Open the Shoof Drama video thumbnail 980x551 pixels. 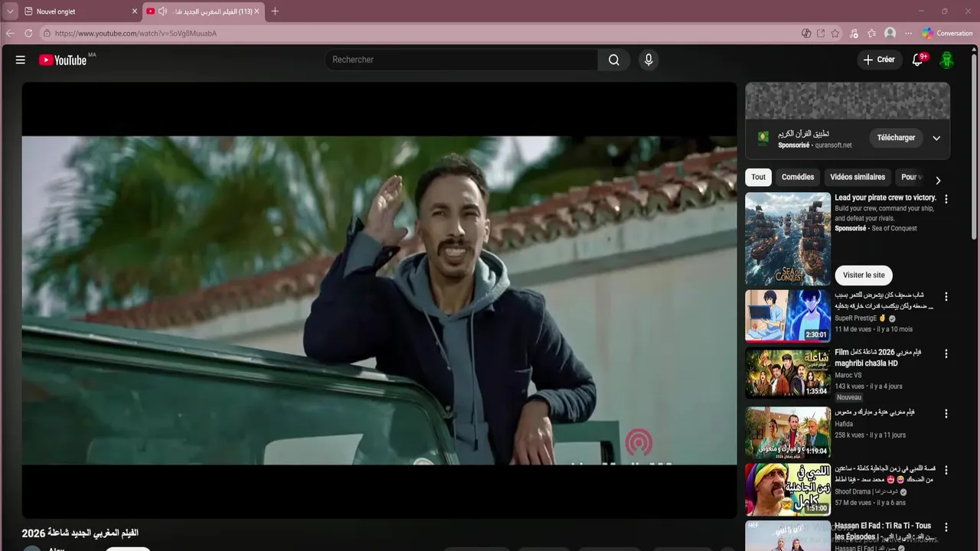coord(788,489)
